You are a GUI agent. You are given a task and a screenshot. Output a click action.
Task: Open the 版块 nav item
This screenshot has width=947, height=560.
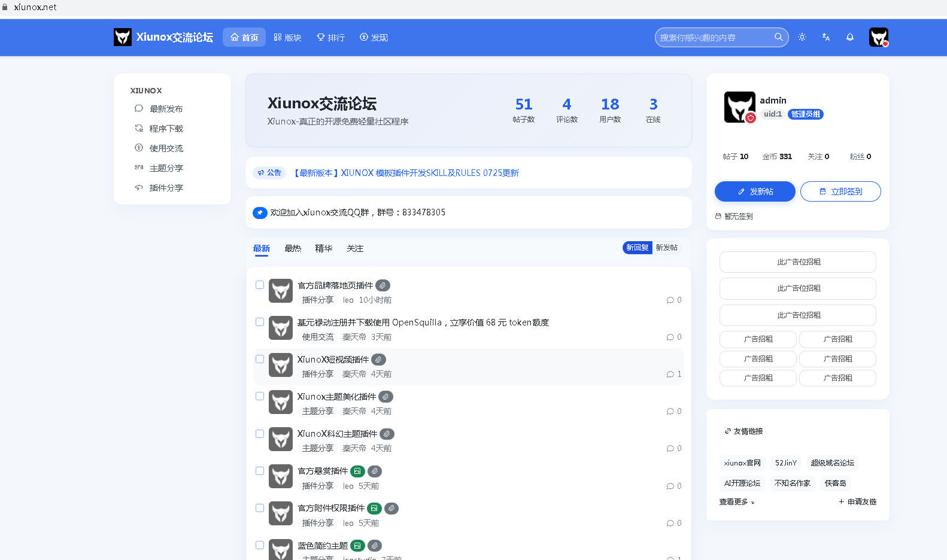pyautogui.click(x=287, y=37)
